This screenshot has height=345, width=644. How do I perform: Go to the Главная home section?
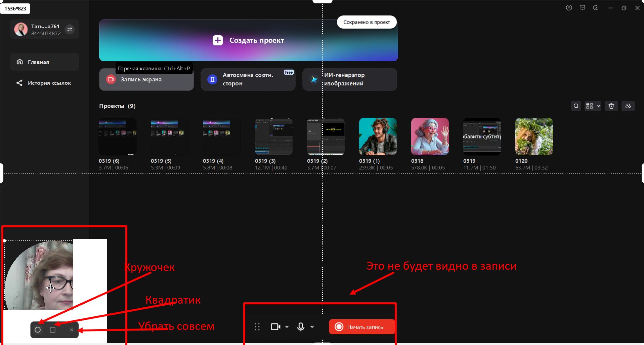pos(44,62)
